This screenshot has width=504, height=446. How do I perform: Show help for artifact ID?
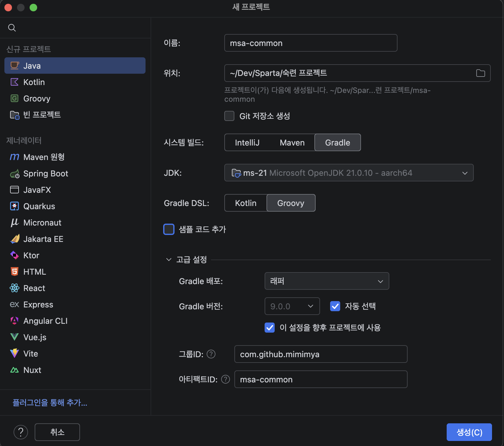click(x=226, y=379)
